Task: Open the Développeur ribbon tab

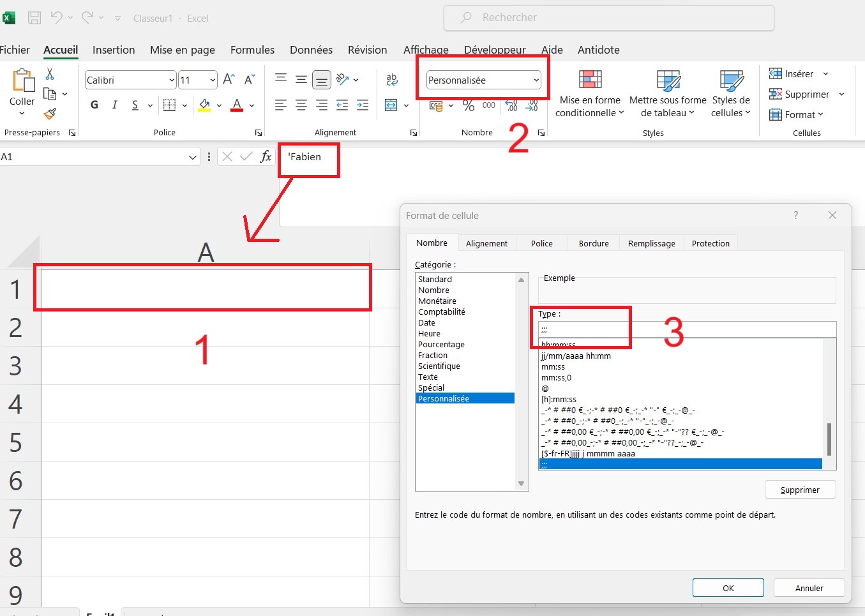Action: pos(495,50)
